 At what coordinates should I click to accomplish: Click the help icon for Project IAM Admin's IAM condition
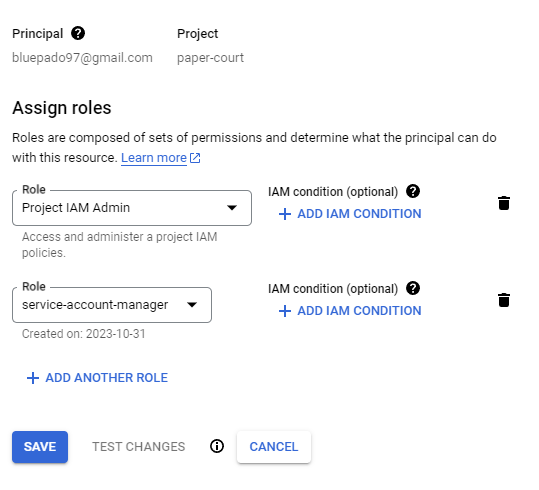413,191
